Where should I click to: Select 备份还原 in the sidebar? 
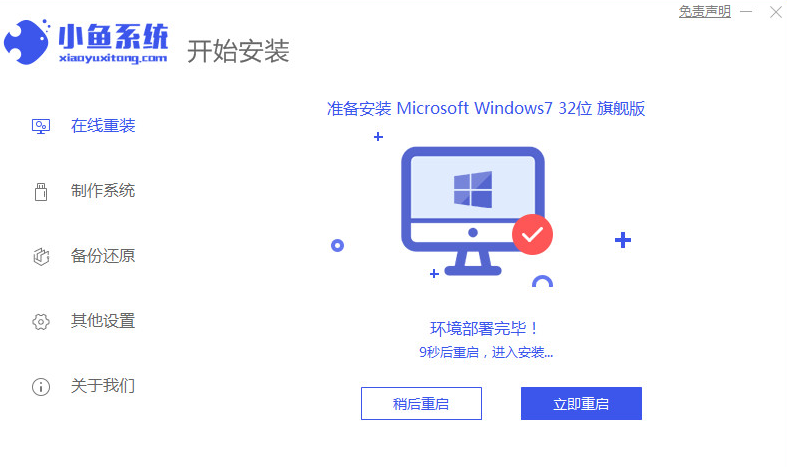[x=103, y=256]
